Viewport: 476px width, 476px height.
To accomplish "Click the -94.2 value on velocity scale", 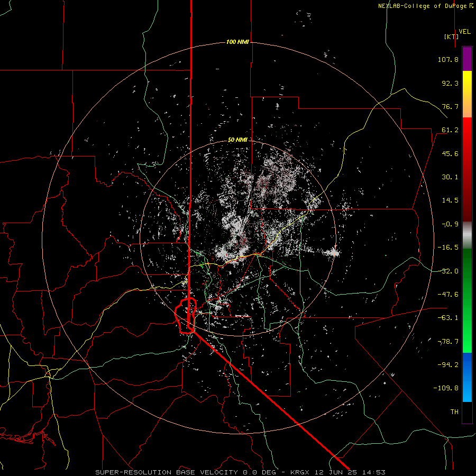I will point(448,365).
